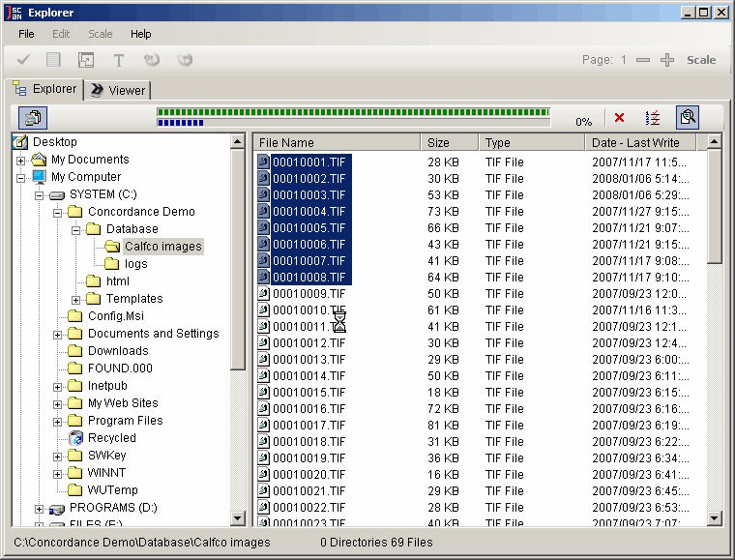This screenshot has width=735, height=560.
Task: Click the red X cancel icon
Action: pyautogui.click(x=619, y=118)
